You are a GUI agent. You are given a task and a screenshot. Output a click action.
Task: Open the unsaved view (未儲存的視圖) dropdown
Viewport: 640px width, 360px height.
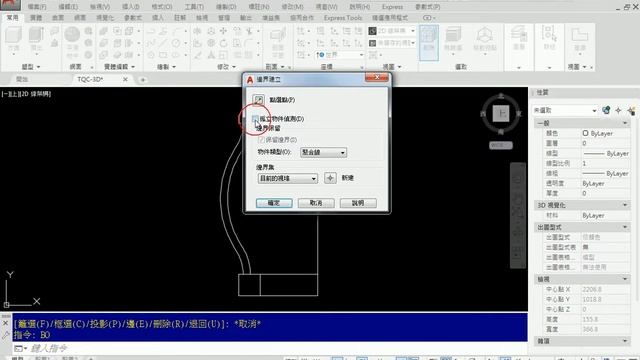point(392,42)
